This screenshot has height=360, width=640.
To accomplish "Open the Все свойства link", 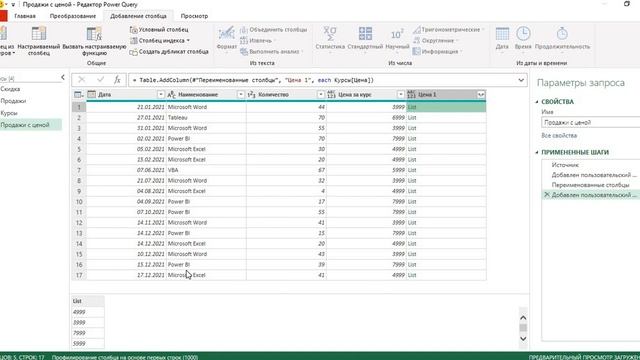I will point(559,136).
